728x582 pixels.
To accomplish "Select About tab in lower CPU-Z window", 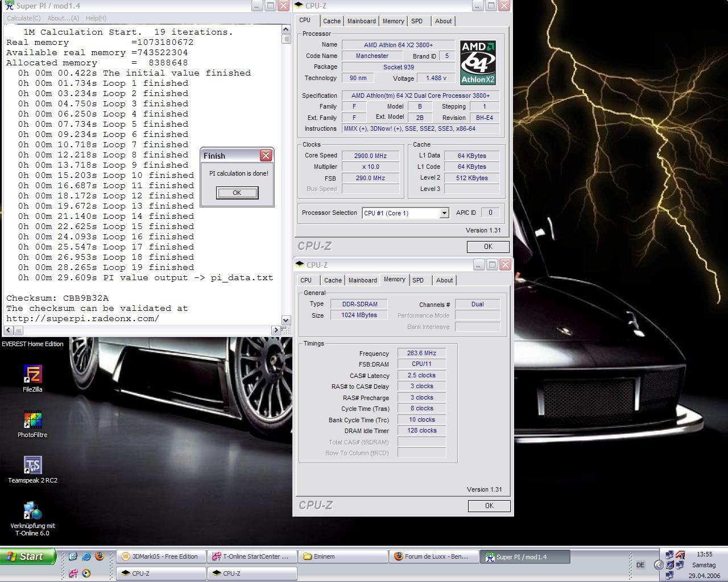I will tap(444, 280).
